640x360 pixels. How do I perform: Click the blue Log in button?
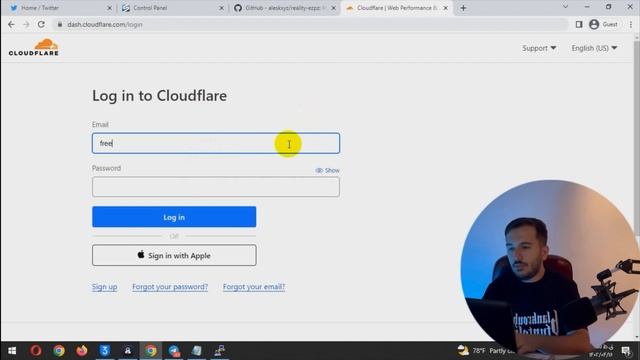coord(174,217)
